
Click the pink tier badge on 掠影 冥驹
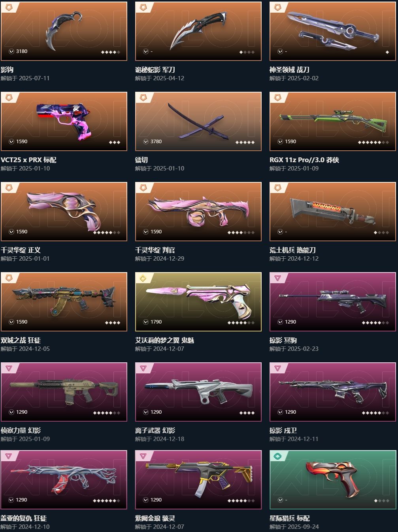277,278
